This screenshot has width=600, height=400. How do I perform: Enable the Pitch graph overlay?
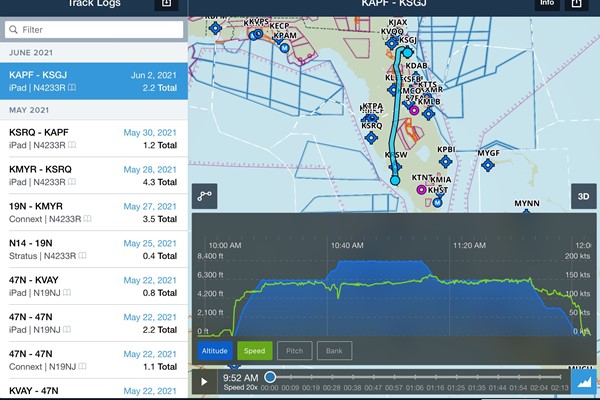point(294,350)
